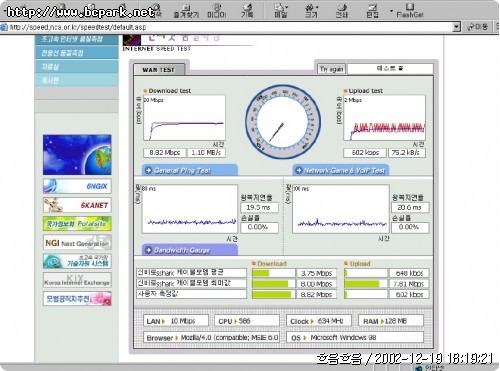This screenshot has height=371, width=500.
Task: Open the History (기록) toolbar button
Action: tap(247, 11)
